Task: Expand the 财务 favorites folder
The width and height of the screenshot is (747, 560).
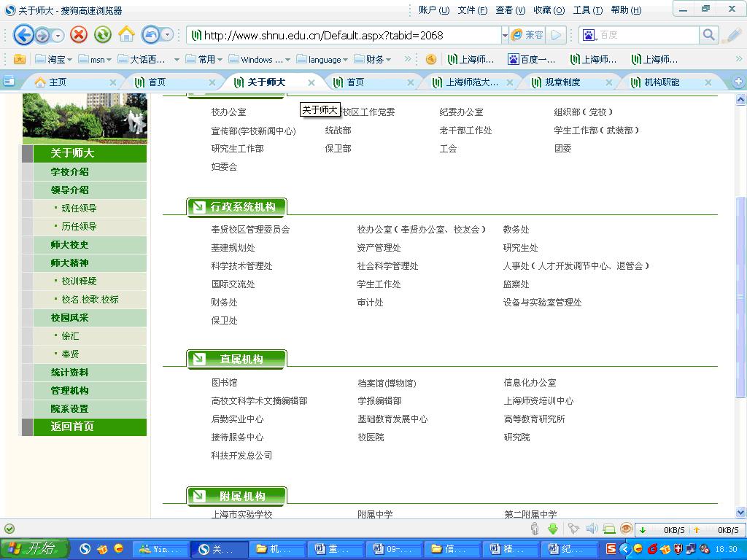Action: click(374, 59)
